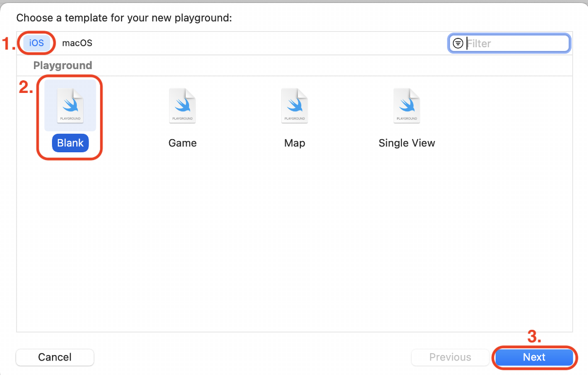
Task: Click the Playground section heading
Action: point(63,65)
